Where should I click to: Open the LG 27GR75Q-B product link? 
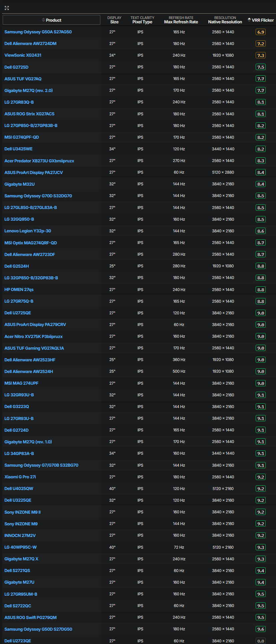coord(19,301)
